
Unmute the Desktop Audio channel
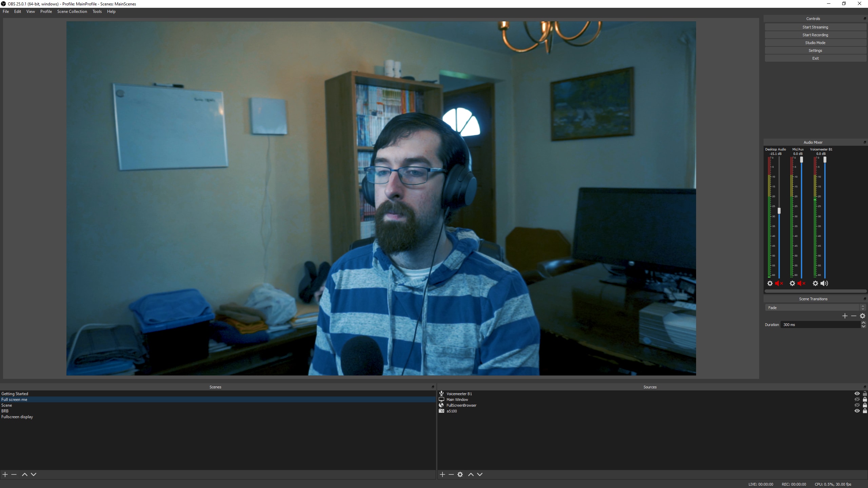coord(778,283)
